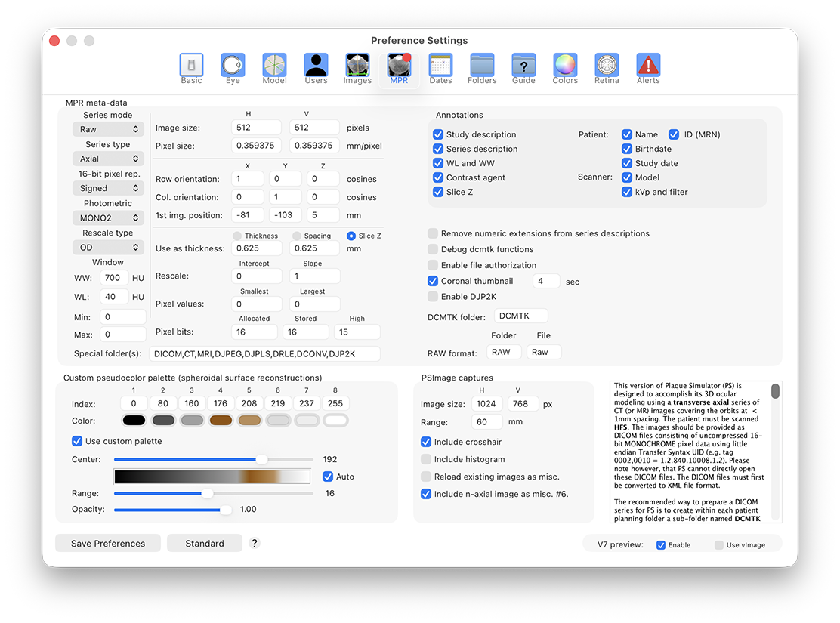Open the Users preferences icon
The image size is (840, 623).
pyautogui.click(x=316, y=68)
